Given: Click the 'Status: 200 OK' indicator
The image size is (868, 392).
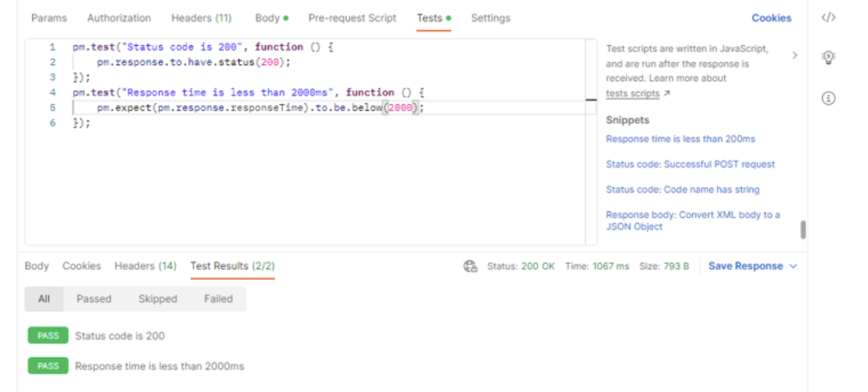Looking at the screenshot, I should (x=521, y=266).
